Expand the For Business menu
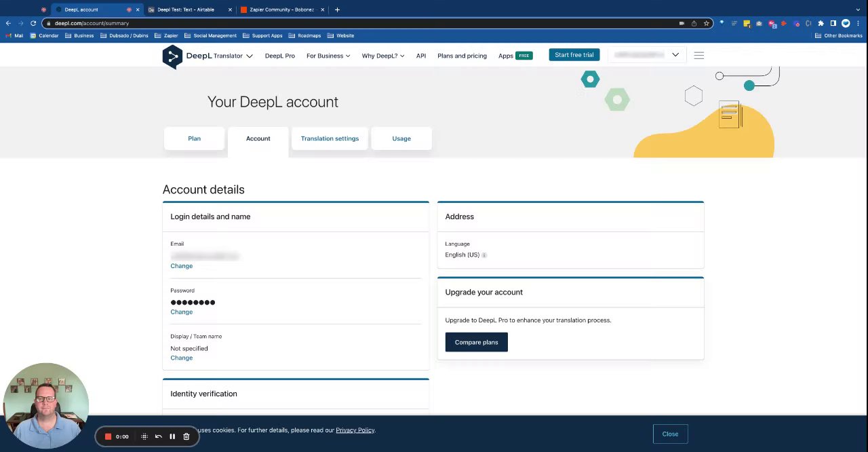 point(328,56)
